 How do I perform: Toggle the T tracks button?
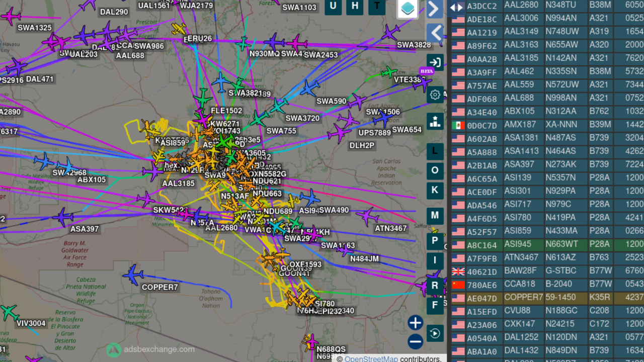[x=377, y=6]
